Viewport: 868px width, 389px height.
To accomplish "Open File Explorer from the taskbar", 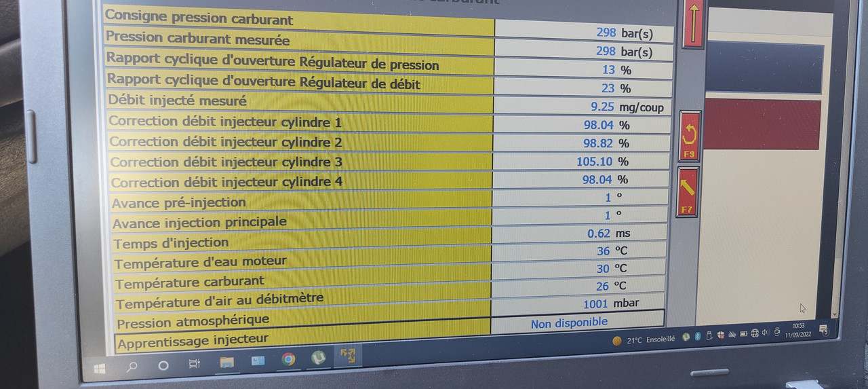I will tap(226, 362).
